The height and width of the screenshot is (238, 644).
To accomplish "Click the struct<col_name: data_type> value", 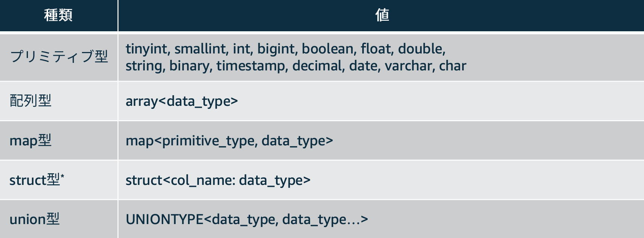I will (218, 180).
